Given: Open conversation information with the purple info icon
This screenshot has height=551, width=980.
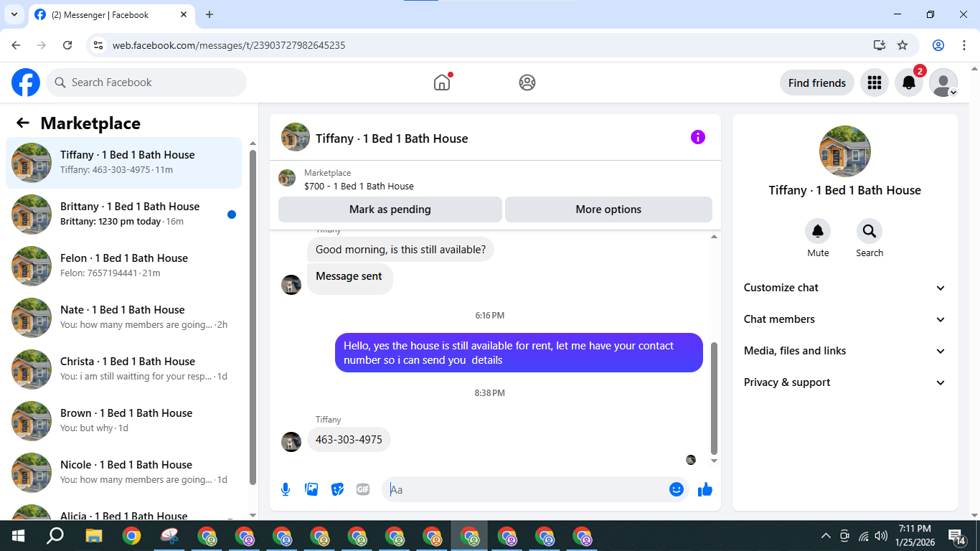Looking at the screenshot, I should pos(698,137).
